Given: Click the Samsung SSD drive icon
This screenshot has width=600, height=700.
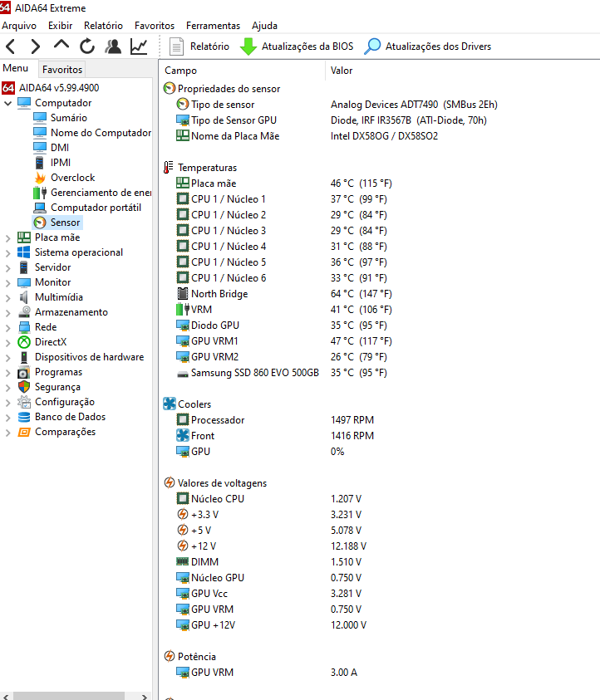Looking at the screenshot, I should pos(183,374).
